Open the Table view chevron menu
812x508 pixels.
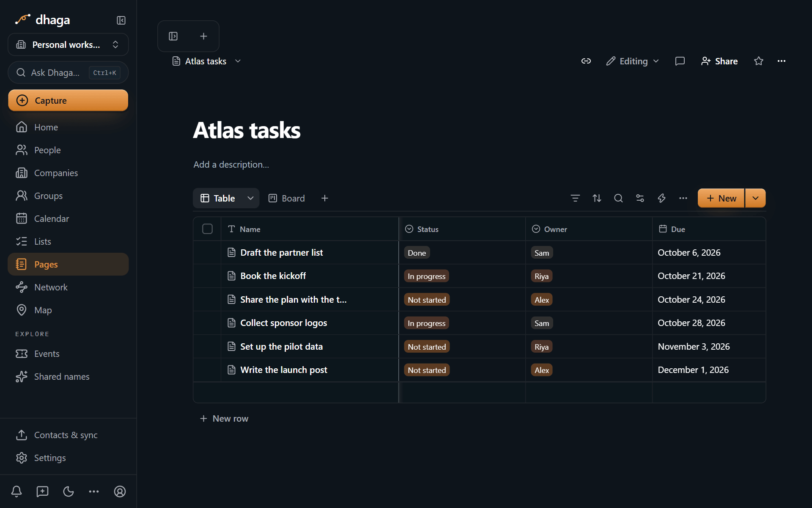250,198
